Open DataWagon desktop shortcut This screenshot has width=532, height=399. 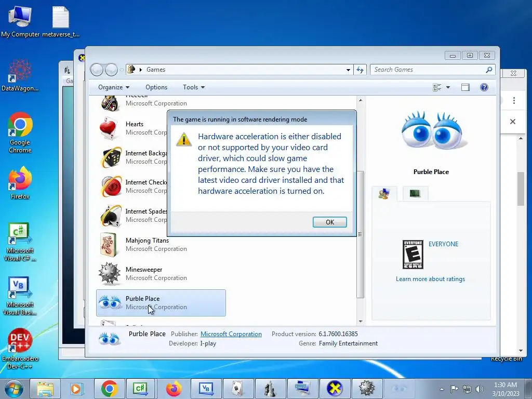coord(20,75)
